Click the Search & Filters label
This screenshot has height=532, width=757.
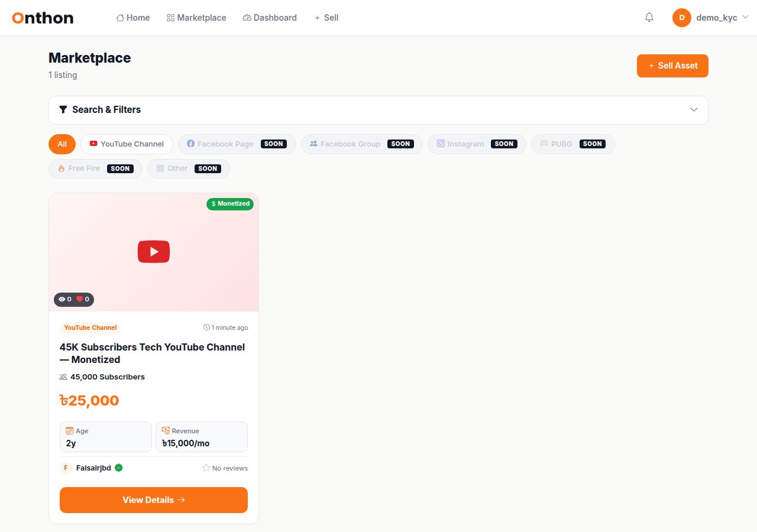106,109
